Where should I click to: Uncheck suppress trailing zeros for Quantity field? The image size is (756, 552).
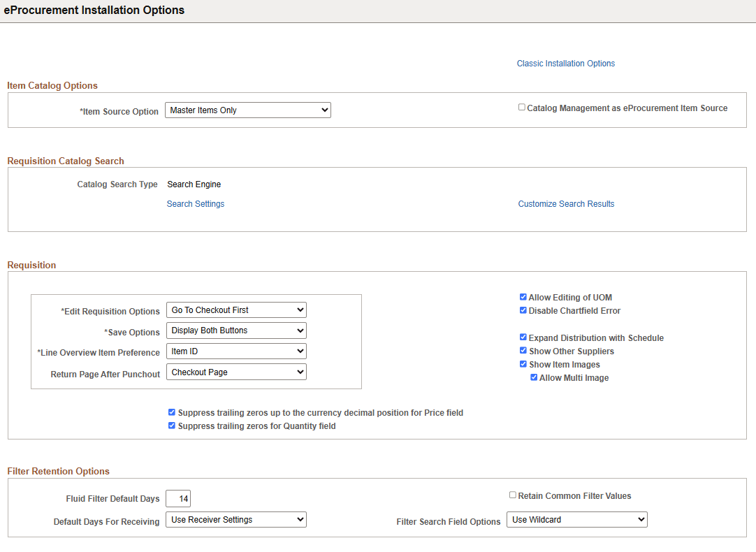(x=171, y=425)
